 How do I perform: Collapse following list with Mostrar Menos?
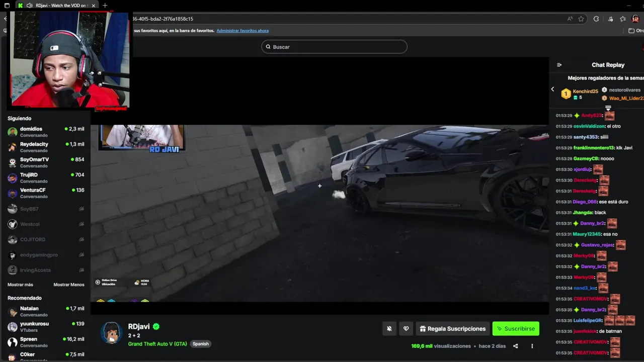pyautogui.click(x=69, y=285)
